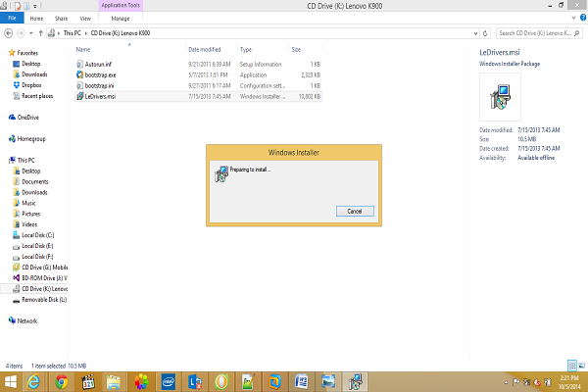Open the recent locations dropdown
Viewport: 588px width, 392px height.
coord(31,33)
